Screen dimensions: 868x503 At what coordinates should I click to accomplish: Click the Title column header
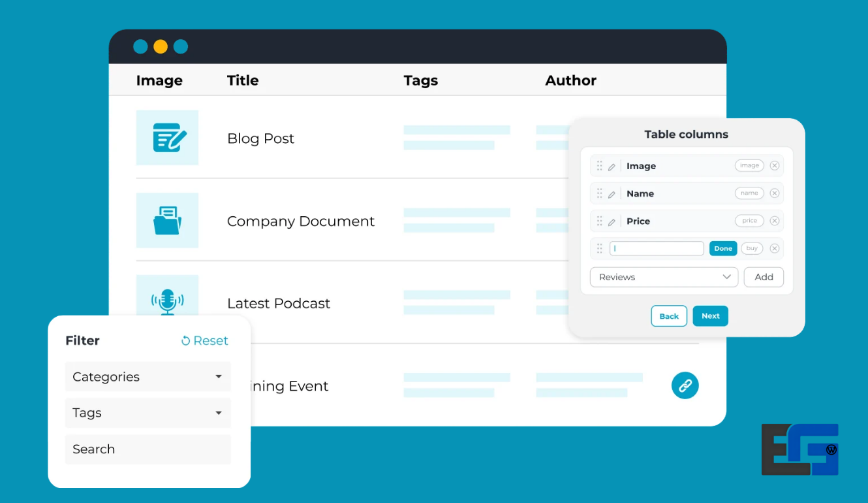coord(243,80)
